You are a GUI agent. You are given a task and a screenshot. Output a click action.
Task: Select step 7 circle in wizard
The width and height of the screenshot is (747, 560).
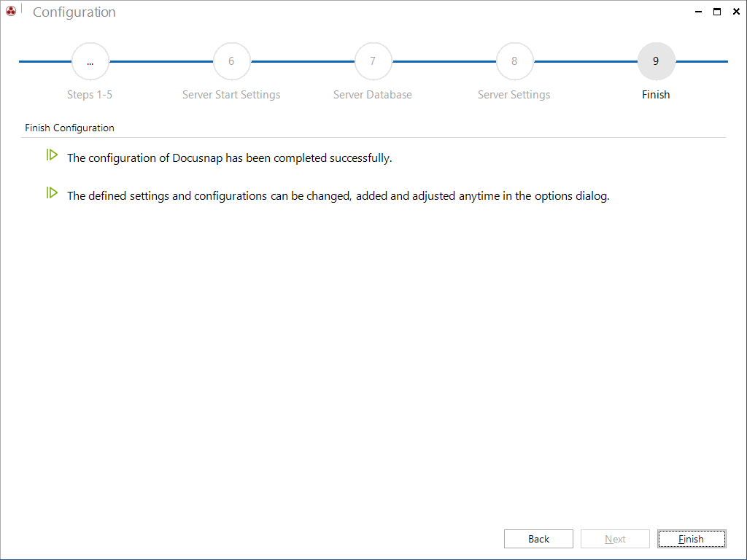pos(373,61)
